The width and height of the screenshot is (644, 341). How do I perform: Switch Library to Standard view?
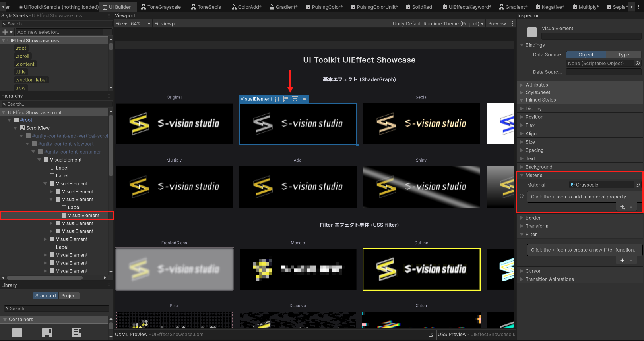tap(45, 296)
